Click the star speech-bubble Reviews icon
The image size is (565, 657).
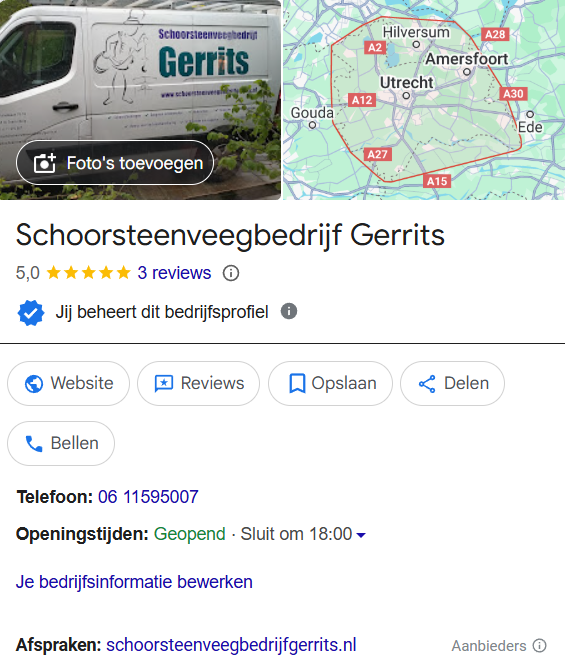click(163, 384)
